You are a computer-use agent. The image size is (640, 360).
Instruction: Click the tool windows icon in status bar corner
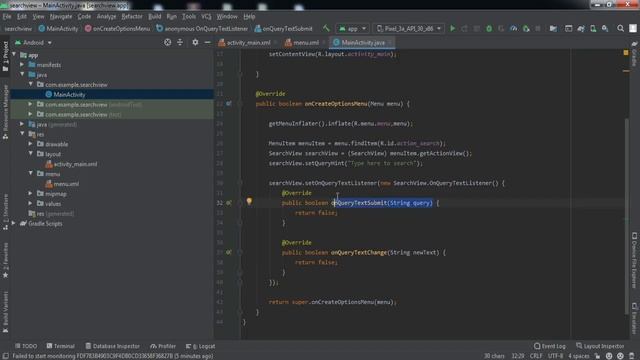pos(5,356)
